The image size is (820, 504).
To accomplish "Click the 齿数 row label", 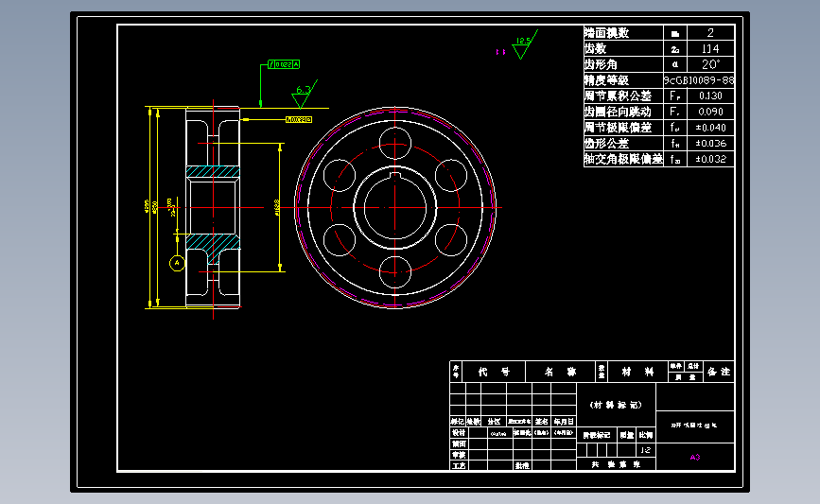I will [596, 48].
